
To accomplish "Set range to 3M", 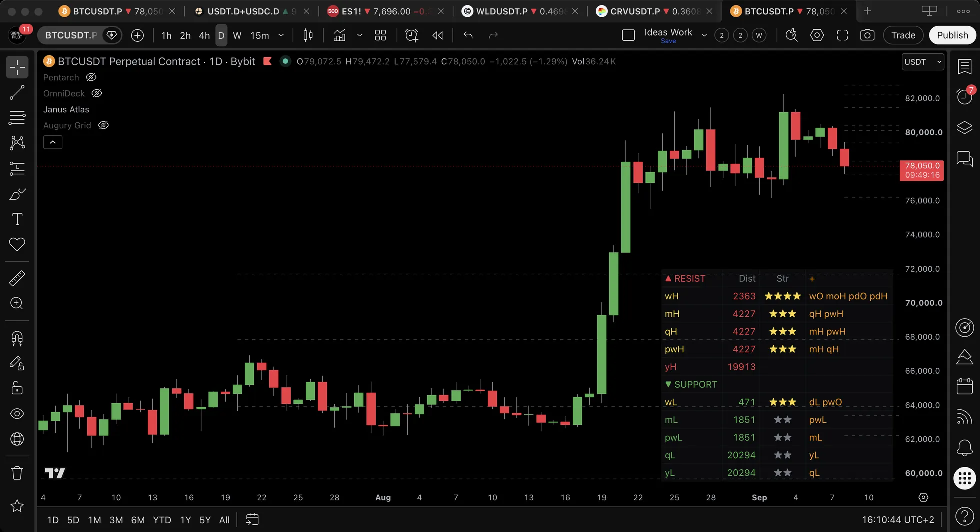I will pyautogui.click(x=116, y=520).
